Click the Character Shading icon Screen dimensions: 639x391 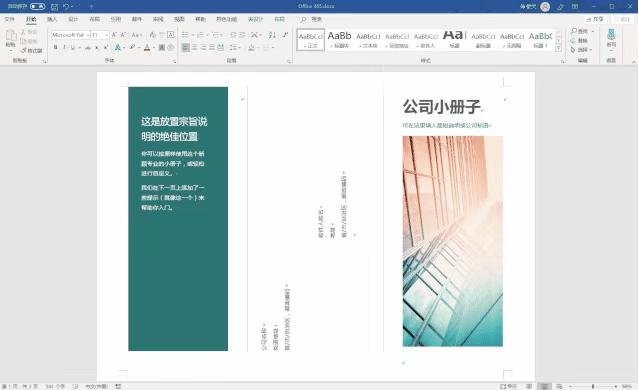[x=162, y=48]
